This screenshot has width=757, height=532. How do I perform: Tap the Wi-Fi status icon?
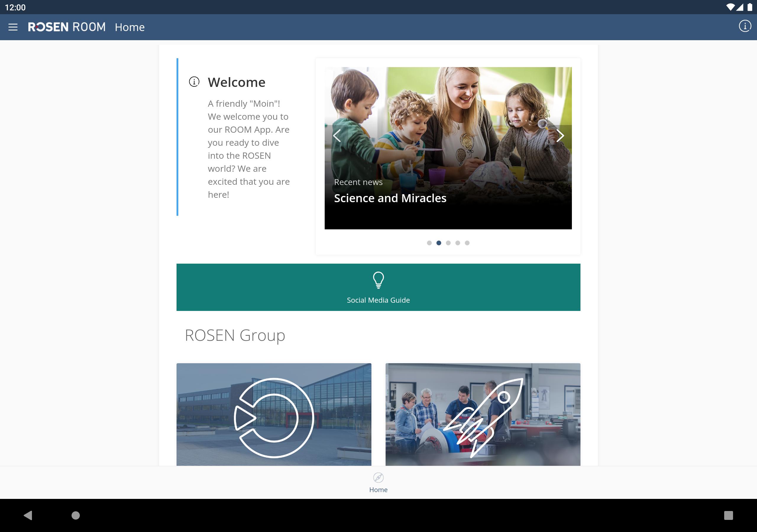pos(730,7)
